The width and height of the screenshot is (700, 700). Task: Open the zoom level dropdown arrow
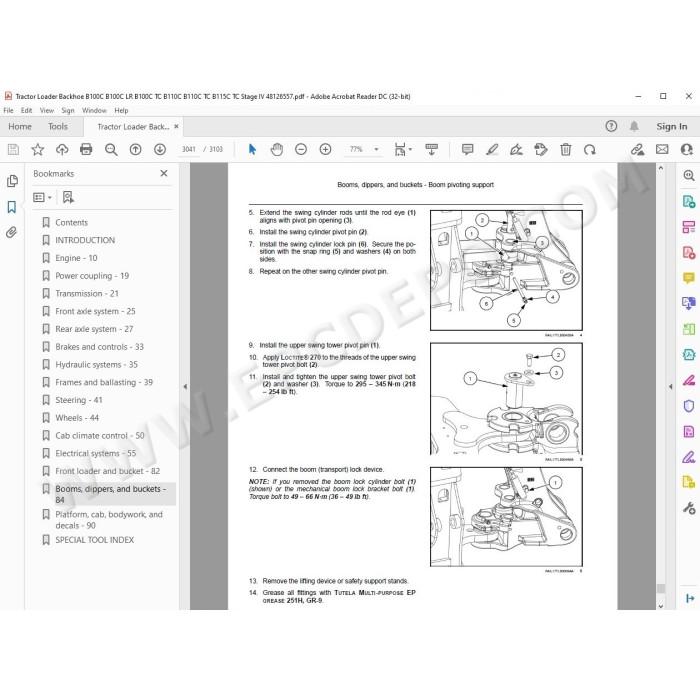[x=376, y=149]
